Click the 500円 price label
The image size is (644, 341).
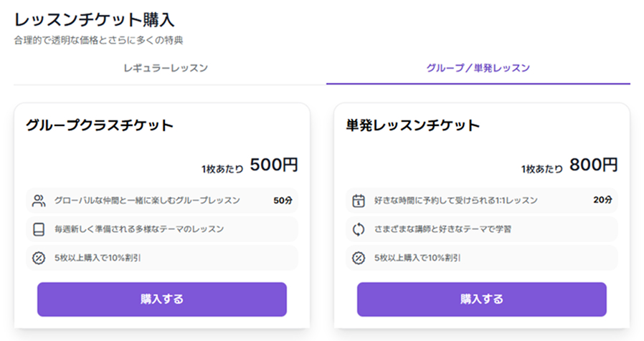pyautogui.click(x=274, y=165)
